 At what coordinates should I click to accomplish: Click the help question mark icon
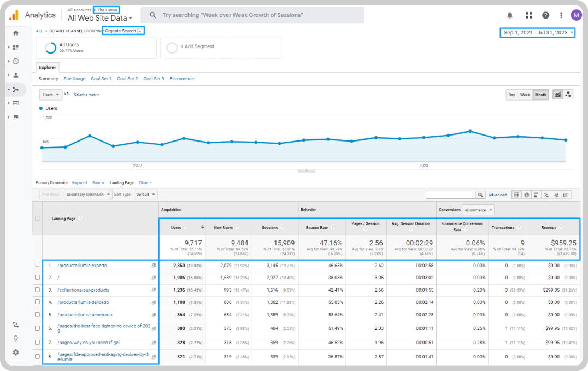(545, 15)
